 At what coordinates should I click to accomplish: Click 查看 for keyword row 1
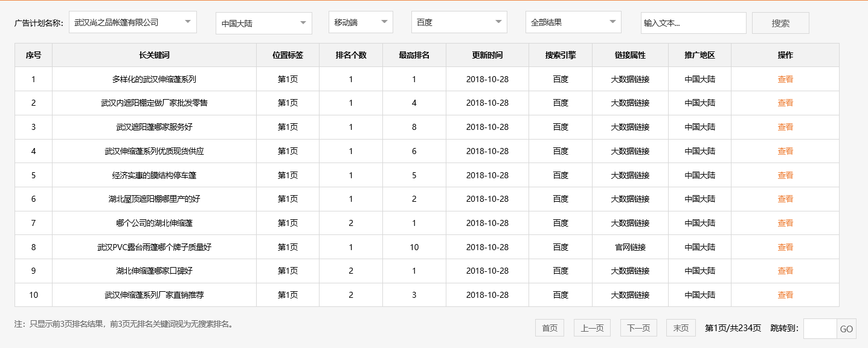tap(785, 79)
